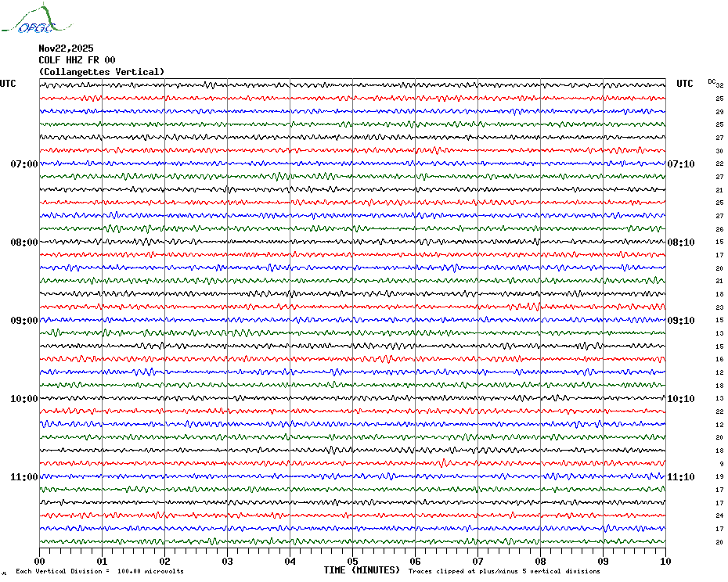Viewport: 728px width, 582px height.
Task: Click the DC value 24
Action: [719, 516]
